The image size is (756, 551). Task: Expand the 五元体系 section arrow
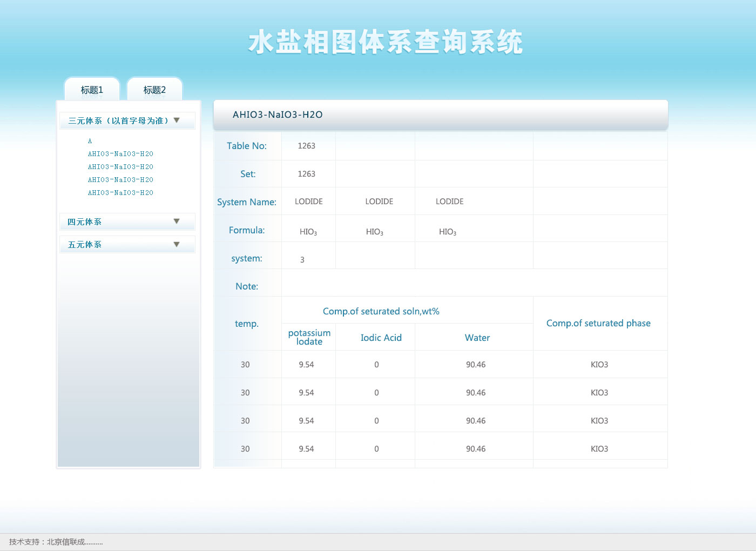pyautogui.click(x=177, y=245)
